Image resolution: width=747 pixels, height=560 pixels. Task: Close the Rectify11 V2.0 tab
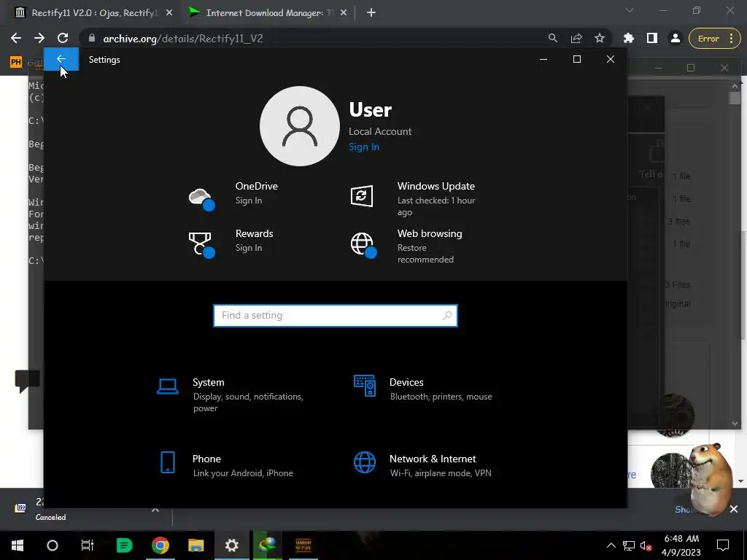169,13
